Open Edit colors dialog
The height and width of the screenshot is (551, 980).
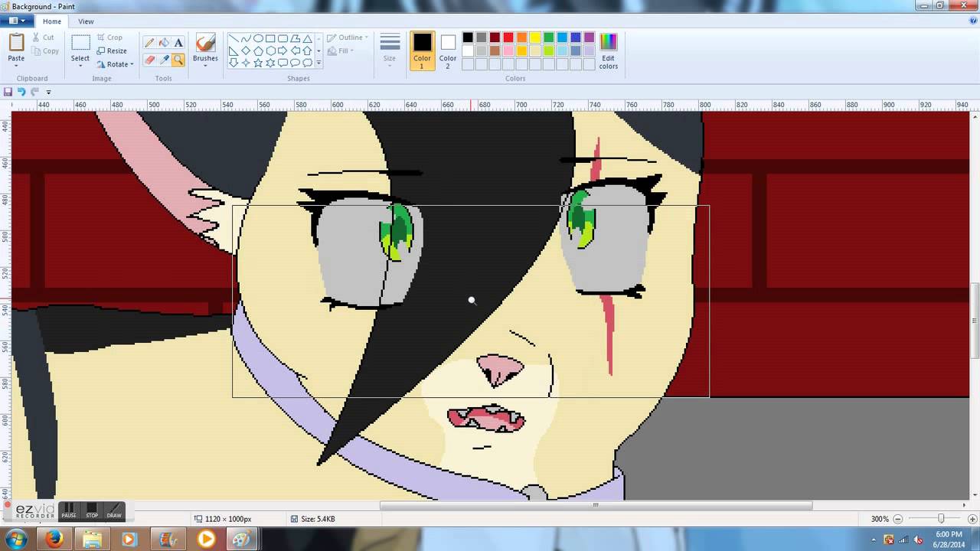coord(609,51)
